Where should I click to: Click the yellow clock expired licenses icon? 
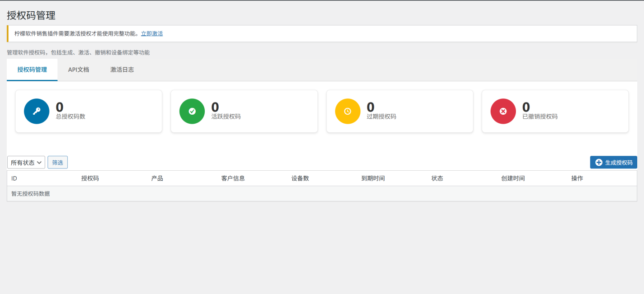point(348,111)
